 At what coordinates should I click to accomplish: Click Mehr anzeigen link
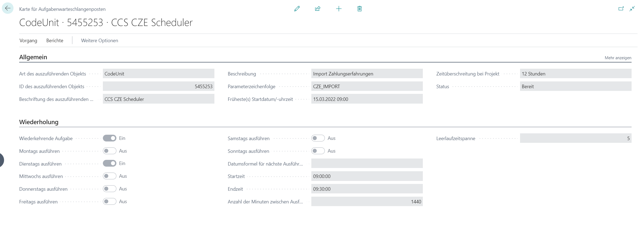[x=618, y=58]
